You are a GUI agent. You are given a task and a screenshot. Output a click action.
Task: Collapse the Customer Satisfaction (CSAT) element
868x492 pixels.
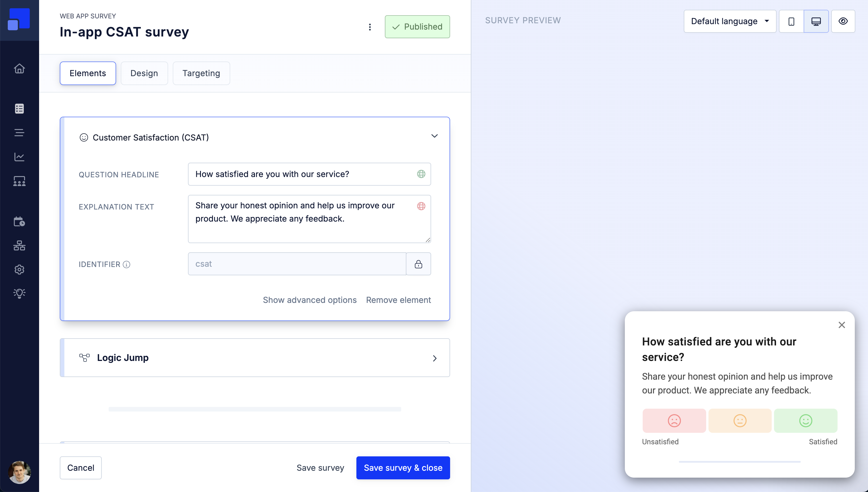coord(435,136)
